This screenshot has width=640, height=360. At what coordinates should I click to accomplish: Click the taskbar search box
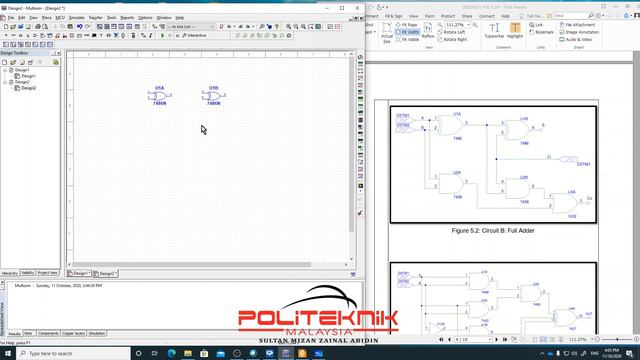pos(73,353)
